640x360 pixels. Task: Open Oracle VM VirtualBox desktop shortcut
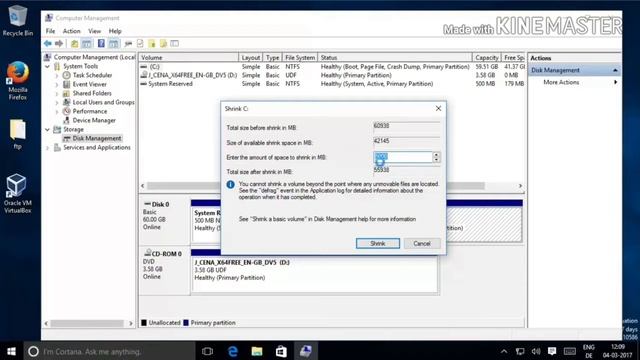(x=18, y=193)
